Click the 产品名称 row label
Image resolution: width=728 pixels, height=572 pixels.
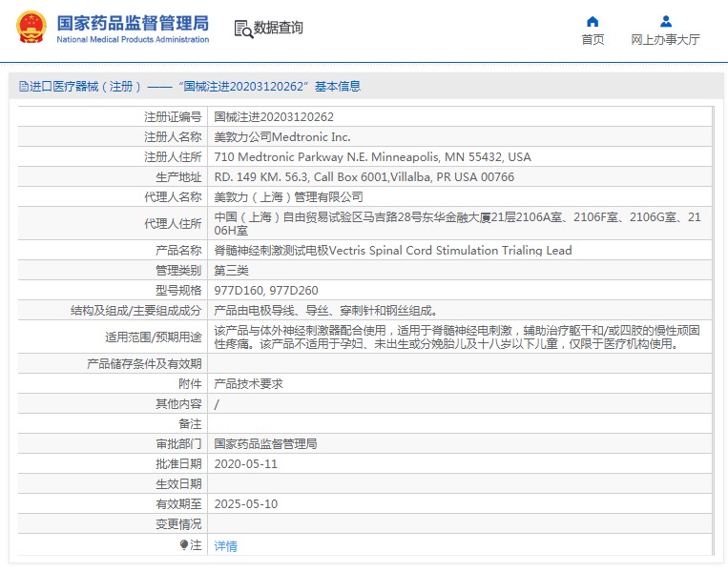(178, 250)
